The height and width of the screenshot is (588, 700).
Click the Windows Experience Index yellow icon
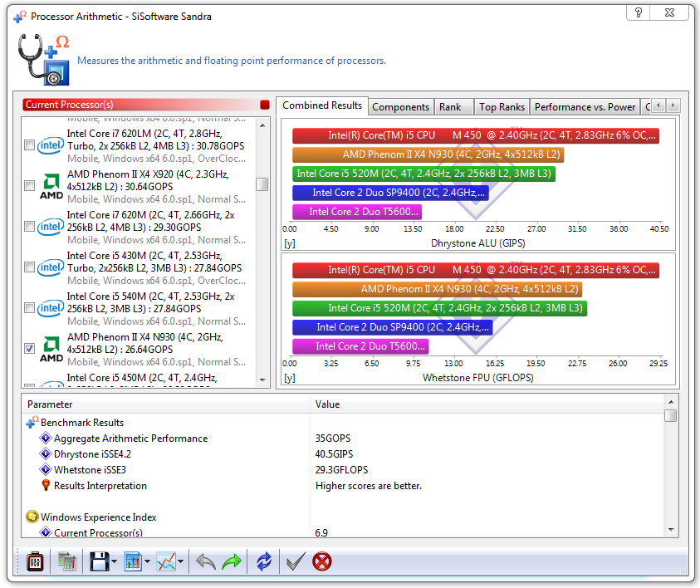(x=32, y=517)
